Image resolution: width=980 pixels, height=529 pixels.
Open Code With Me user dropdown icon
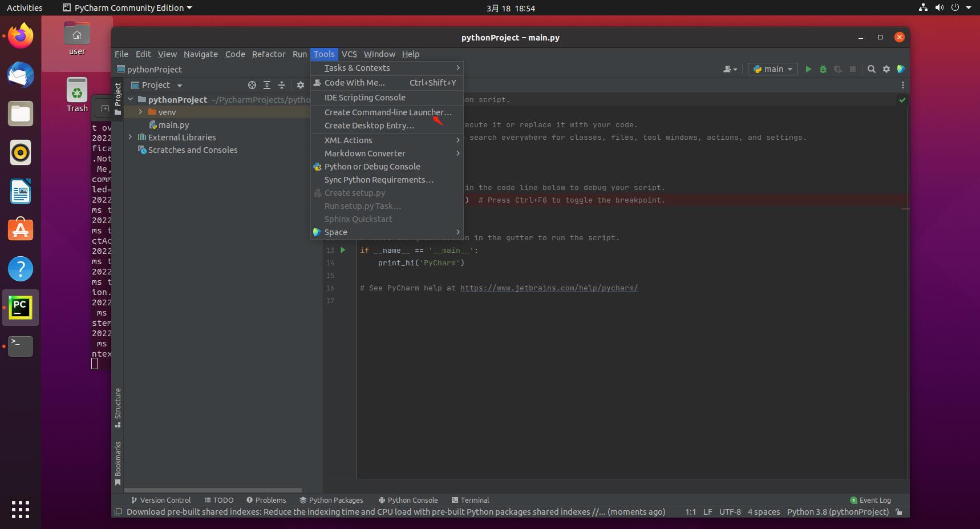point(730,69)
